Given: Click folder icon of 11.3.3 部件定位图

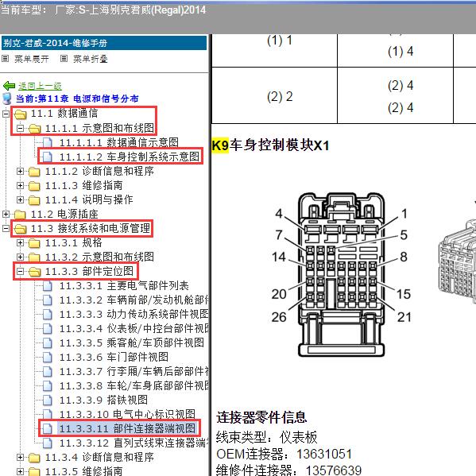Looking at the screenshot, I should 34,272.
